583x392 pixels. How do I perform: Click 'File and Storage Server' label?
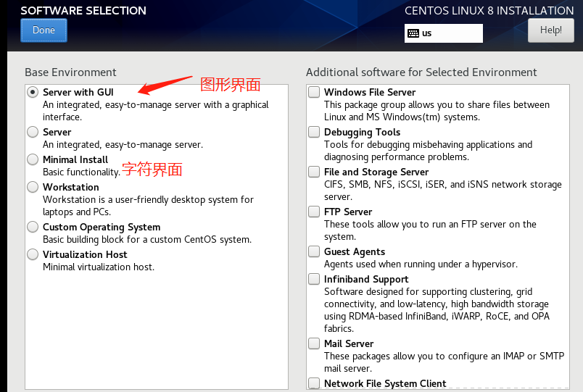[x=376, y=172]
